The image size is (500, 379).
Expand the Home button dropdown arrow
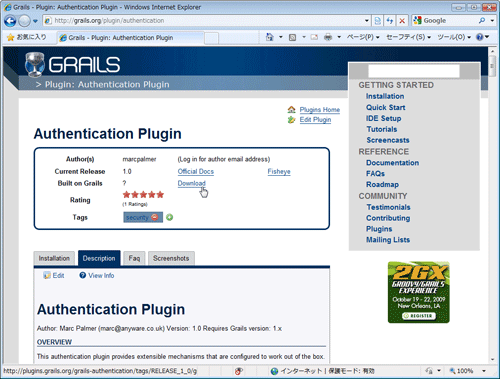tap(281, 37)
